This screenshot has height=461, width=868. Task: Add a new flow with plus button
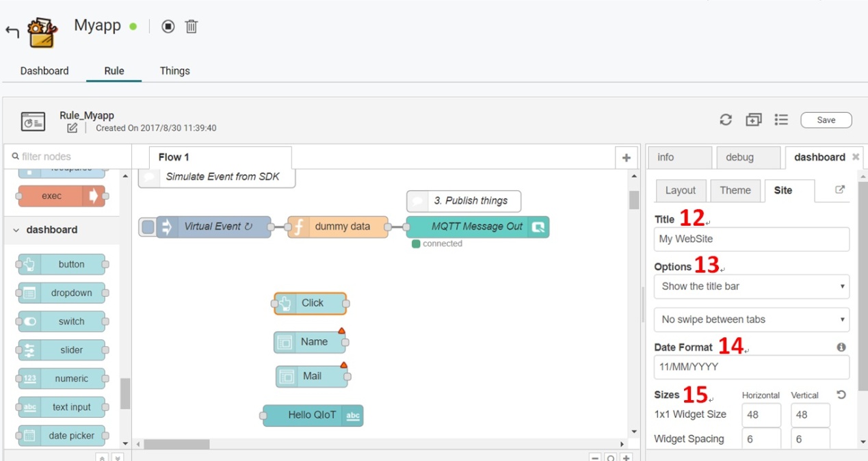click(x=626, y=158)
